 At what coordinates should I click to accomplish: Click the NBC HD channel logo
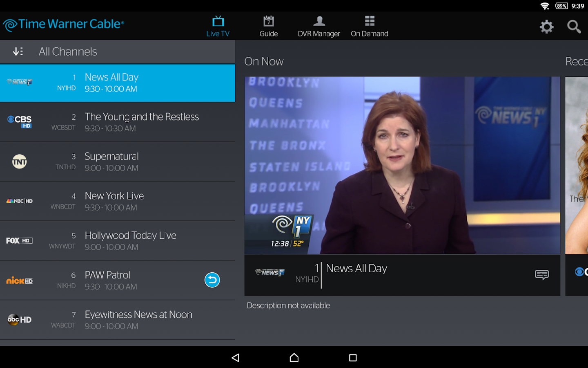(19, 201)
